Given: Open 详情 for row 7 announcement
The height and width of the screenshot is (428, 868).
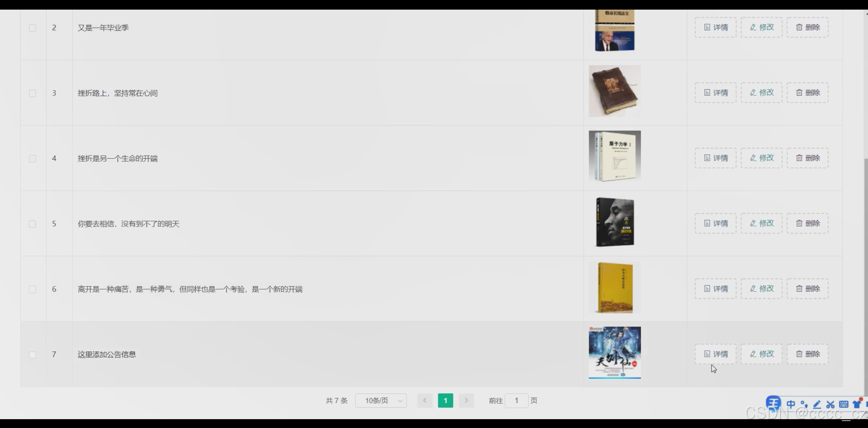Looking at the screenshot, I should tap(715, 354).
